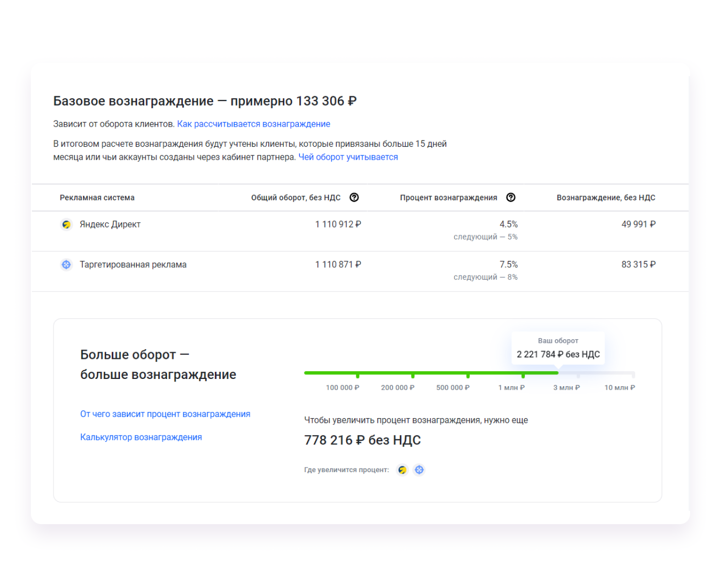The image size is (721, 588).
Task: Select the 200 000 ₽ scale label
Action: pos(398,387)
